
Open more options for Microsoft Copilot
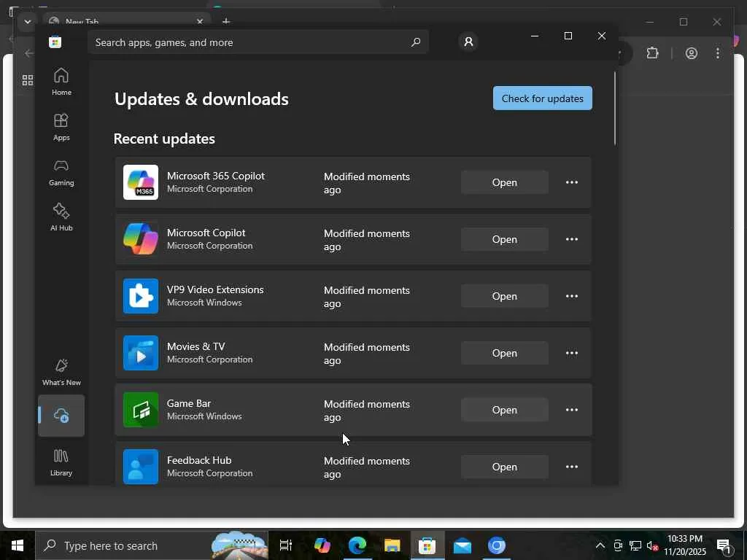tap(572, 239)
